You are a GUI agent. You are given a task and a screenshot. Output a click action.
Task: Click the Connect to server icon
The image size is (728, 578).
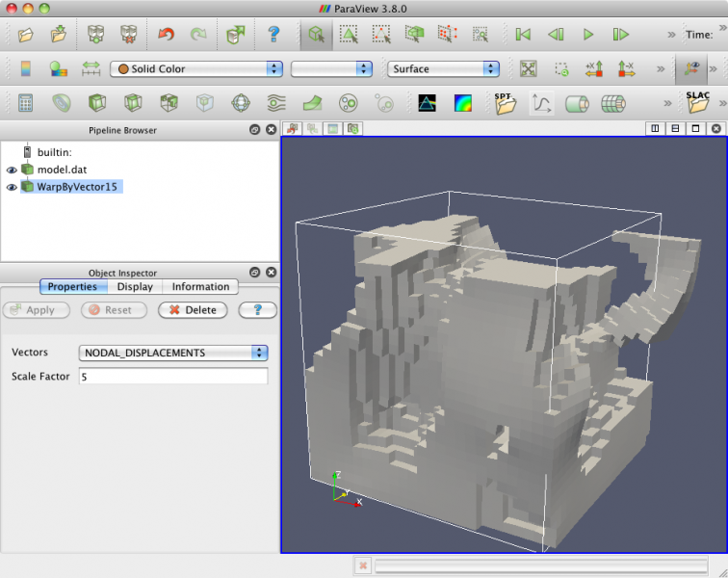[x=95, y=35]
